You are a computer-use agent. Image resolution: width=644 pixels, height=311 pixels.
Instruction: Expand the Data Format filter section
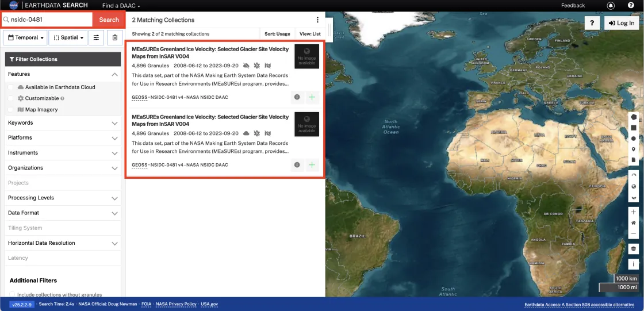pyautogui.click(x=63, y=213)
